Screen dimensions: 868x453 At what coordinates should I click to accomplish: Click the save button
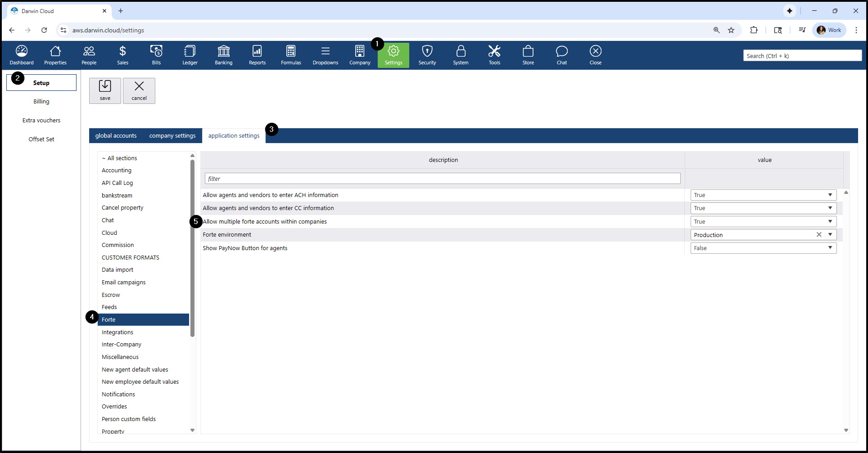(105, 90)
